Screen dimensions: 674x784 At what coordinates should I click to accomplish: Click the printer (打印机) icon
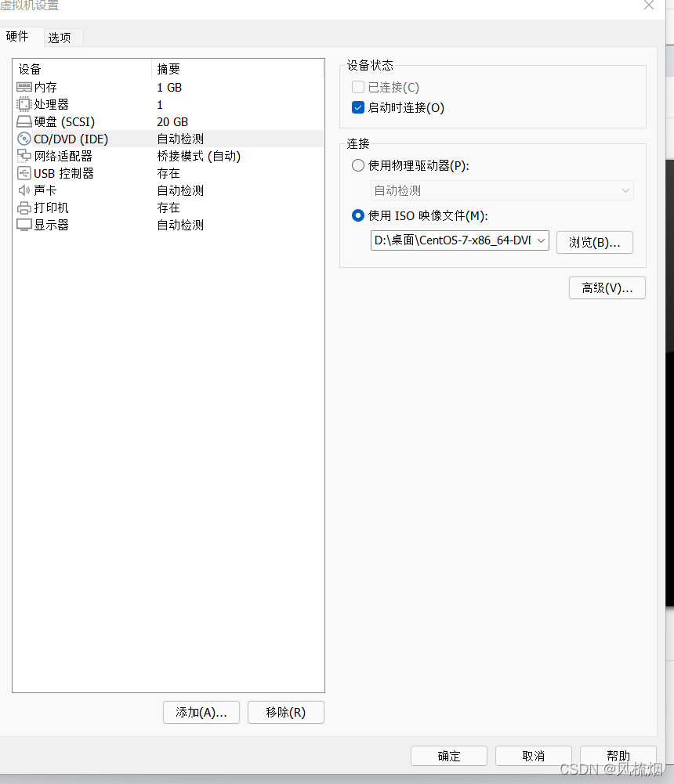click(x=24, y=208)
